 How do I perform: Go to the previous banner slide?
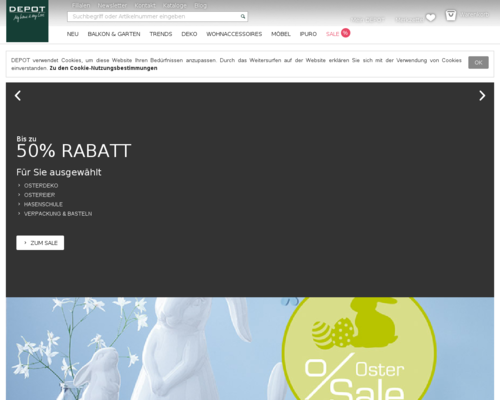point(18,96)
